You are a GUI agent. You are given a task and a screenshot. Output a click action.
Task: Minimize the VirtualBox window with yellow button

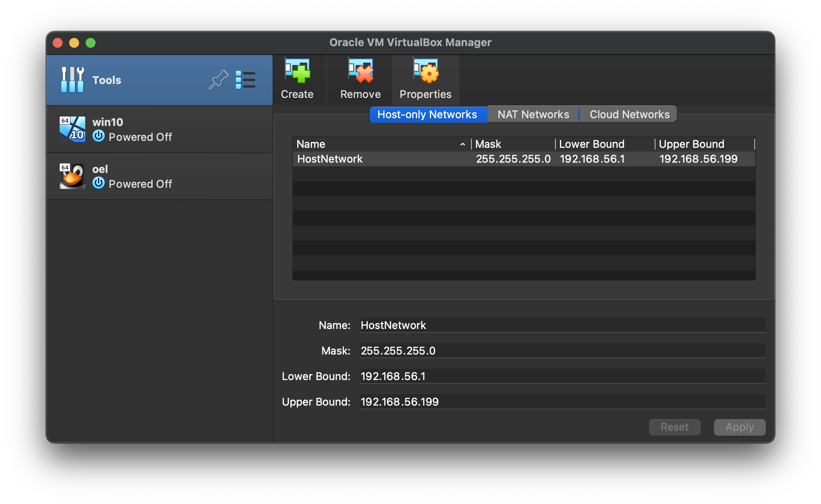(74, 43)
